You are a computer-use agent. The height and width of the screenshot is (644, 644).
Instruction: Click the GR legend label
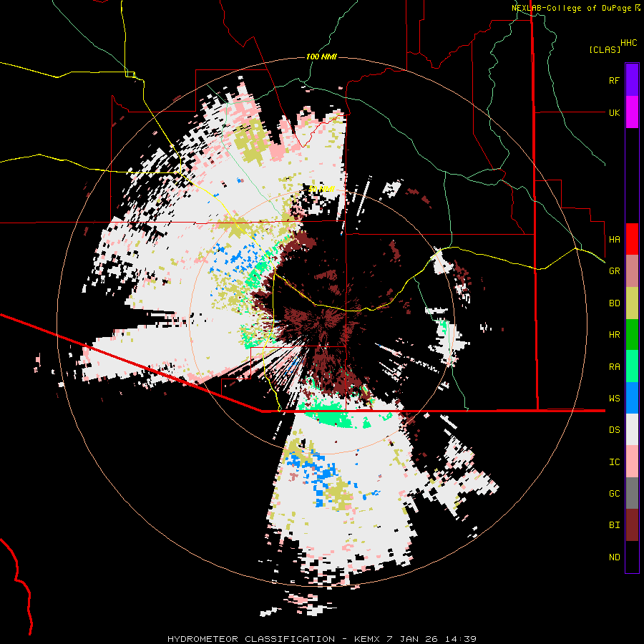[x=614, y=271]
